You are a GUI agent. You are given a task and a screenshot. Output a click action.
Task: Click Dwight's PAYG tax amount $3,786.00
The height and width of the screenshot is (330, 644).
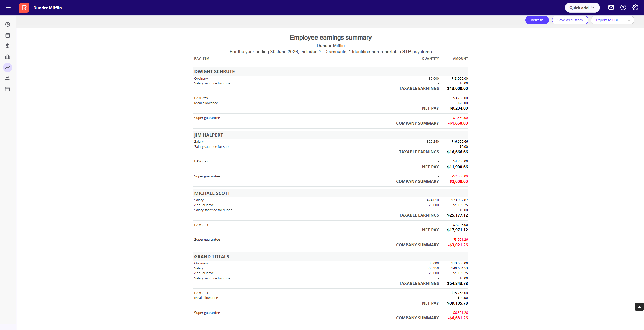click(461, 98)
